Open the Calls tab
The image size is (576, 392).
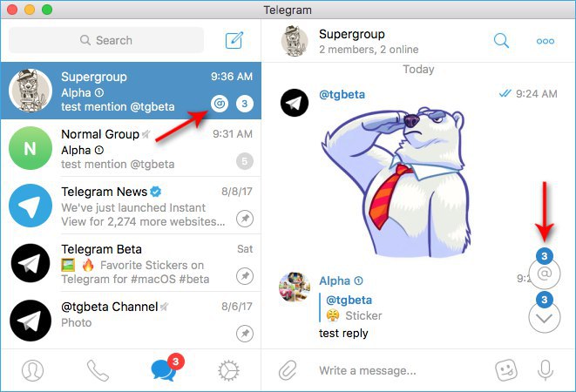[x=98, y=370]
